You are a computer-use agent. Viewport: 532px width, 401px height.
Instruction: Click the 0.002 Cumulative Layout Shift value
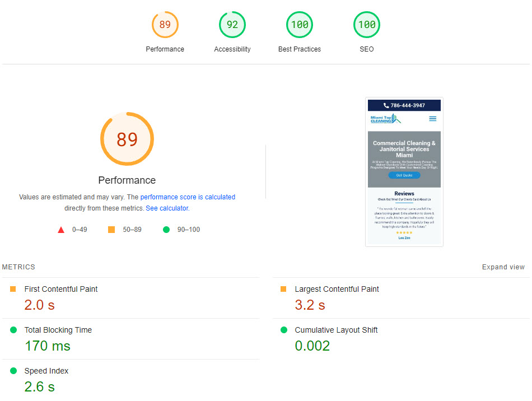(x=312, y=346)
